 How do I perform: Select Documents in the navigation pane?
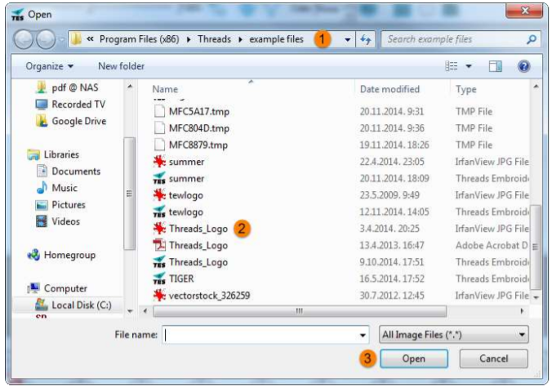(x=76, y=171)
